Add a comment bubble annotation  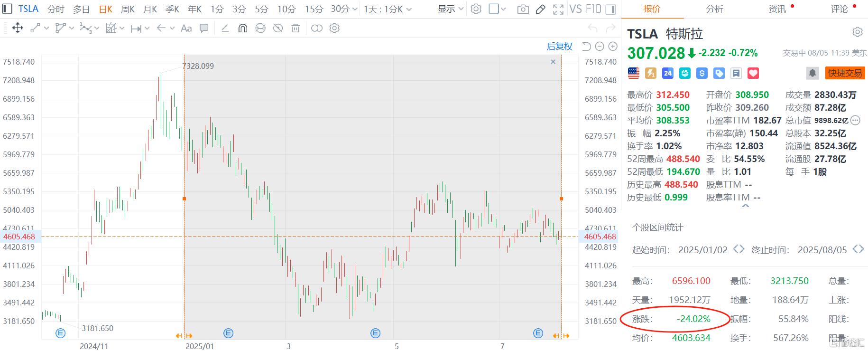pyautogui.click(x=204, y=28)
